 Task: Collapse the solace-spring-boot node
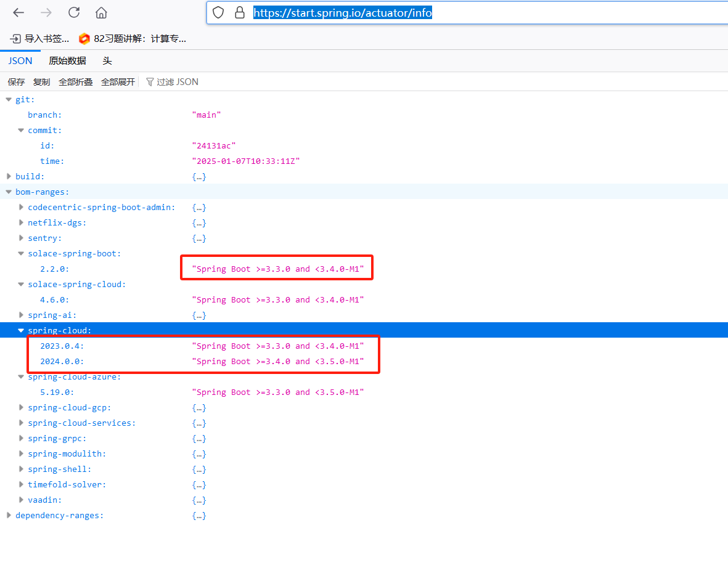21,253
